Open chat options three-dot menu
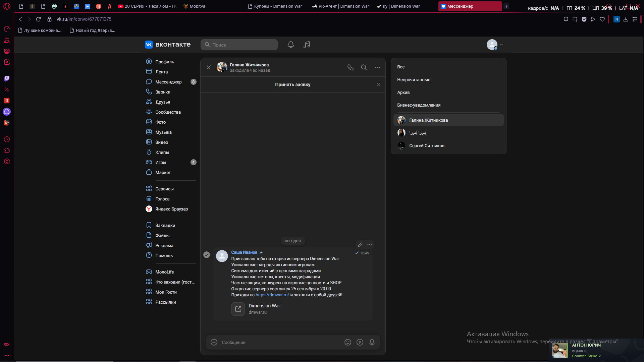Image resolution: width=644 pixels, height=362 pixels. (377, 67)
